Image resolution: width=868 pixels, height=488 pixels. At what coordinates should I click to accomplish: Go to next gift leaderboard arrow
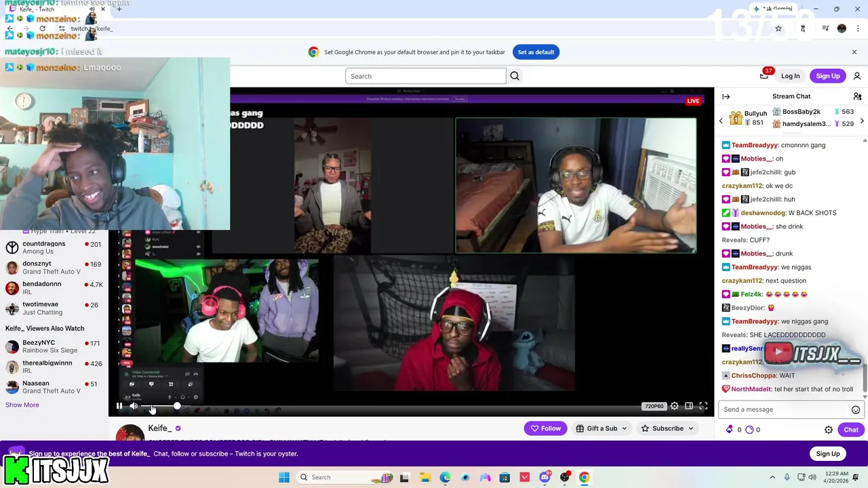coord(862,121)
